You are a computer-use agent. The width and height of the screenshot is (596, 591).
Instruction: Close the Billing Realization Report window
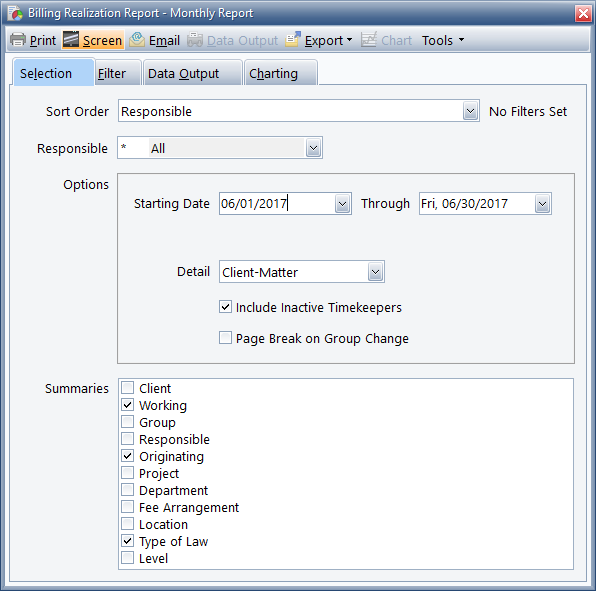click(x=583, y=14)
